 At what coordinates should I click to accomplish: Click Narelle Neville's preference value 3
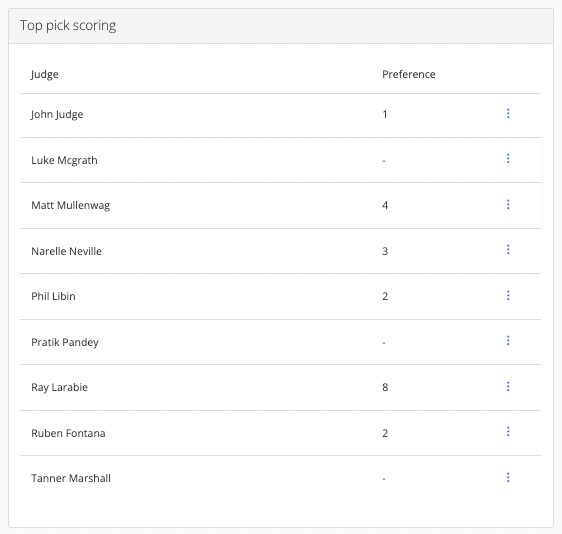pos(385,251)
